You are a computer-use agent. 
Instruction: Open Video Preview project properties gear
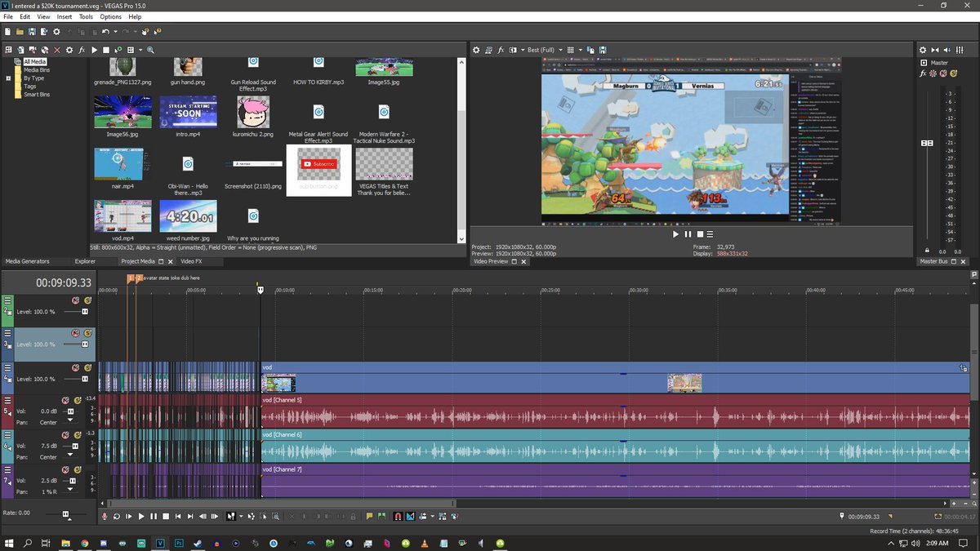tap(476, 50)
